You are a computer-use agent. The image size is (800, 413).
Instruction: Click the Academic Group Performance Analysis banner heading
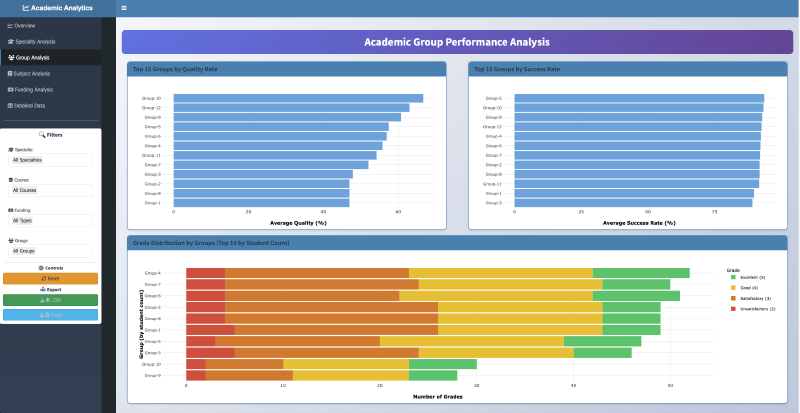tap(457, 42)
